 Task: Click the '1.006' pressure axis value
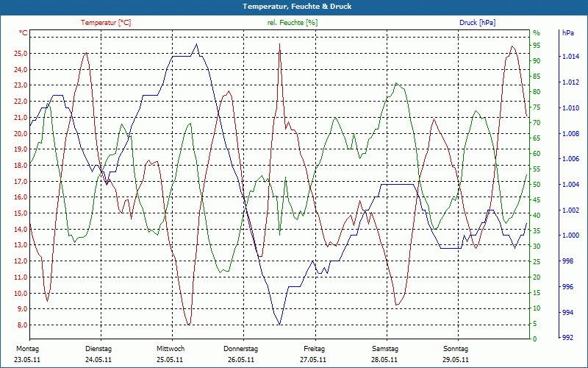(x=571, y=159)
